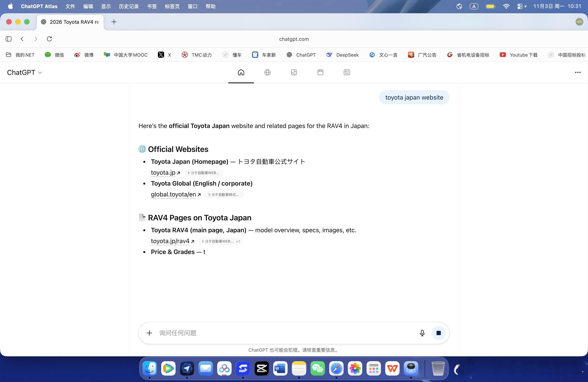Image resolution: width=588 pixels, height=382 pixels.
Task: Click the news tab icon
Action: point(347,72)
